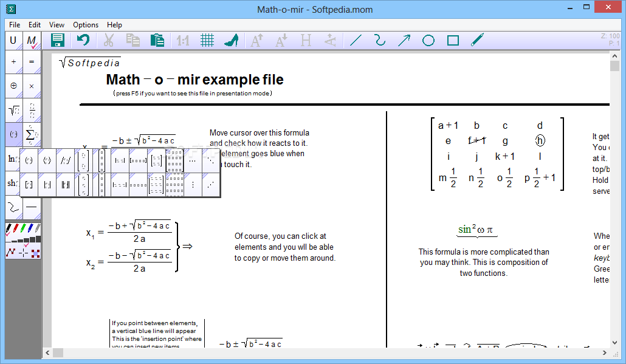Insert vertical ellipsis dots from popup

click(x=193, y=185)
